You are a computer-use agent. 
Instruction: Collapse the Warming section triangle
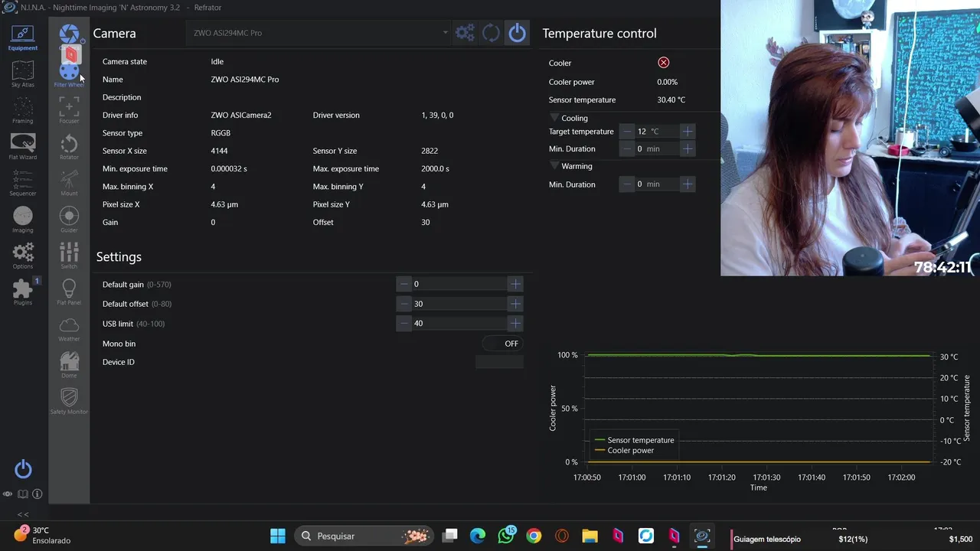click(554, 166)
